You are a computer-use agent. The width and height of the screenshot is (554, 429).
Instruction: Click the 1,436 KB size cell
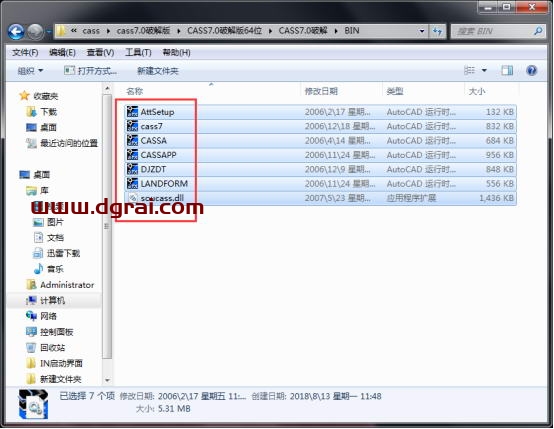[497, 198]
